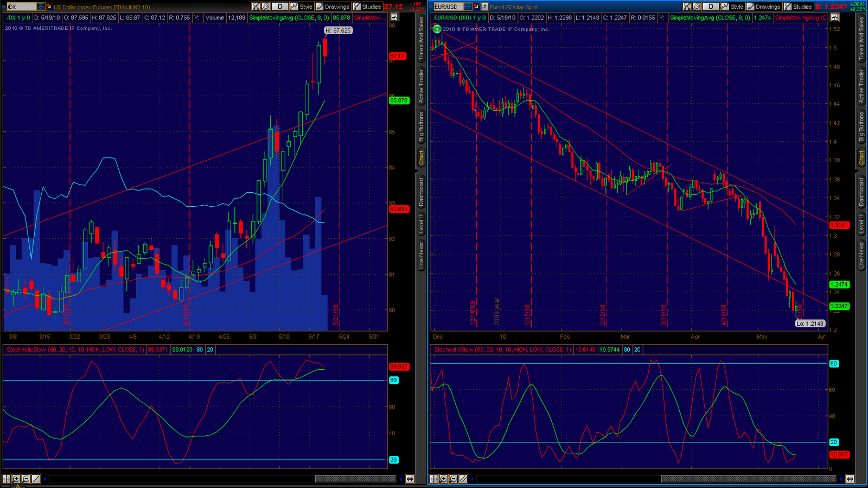Click the D timeframe button in the EUR/USD toolbar

click(711, 7)
